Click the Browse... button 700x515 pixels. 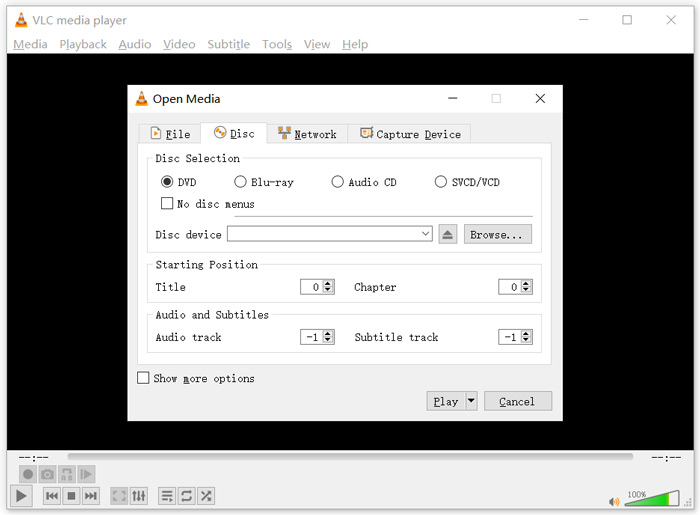497,234
